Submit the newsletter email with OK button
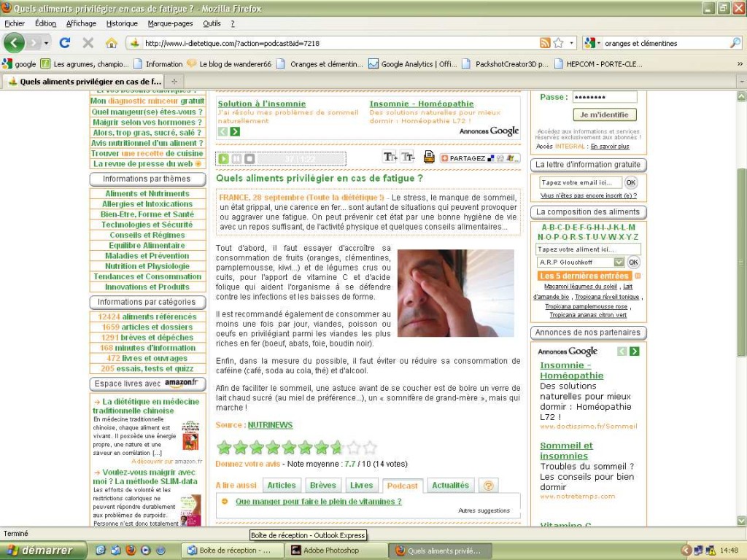The height and width of the screenshot is (560, 747). (x=631, y=182)
